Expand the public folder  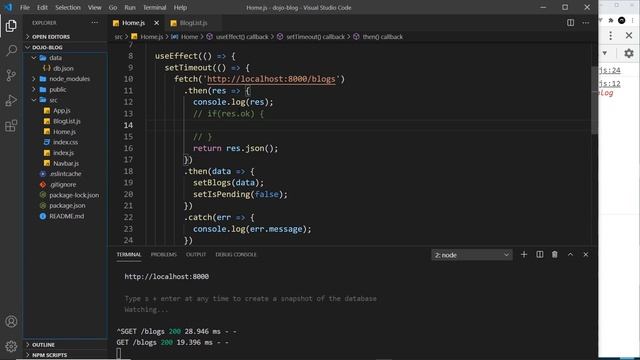(58, 89)
